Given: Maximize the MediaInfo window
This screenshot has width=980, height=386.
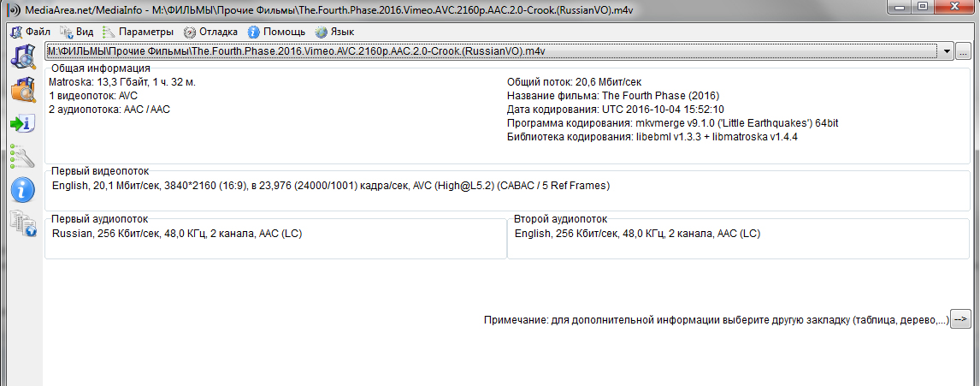Looking at the screenshot, I should (x=922, y=8).
